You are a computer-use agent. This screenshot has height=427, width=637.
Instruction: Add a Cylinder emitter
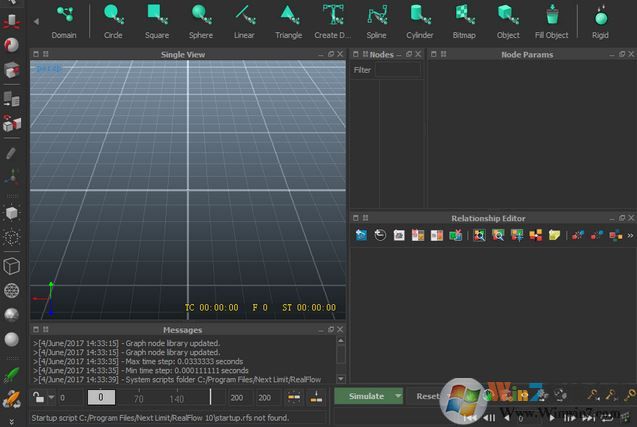(x=420, y=15)
